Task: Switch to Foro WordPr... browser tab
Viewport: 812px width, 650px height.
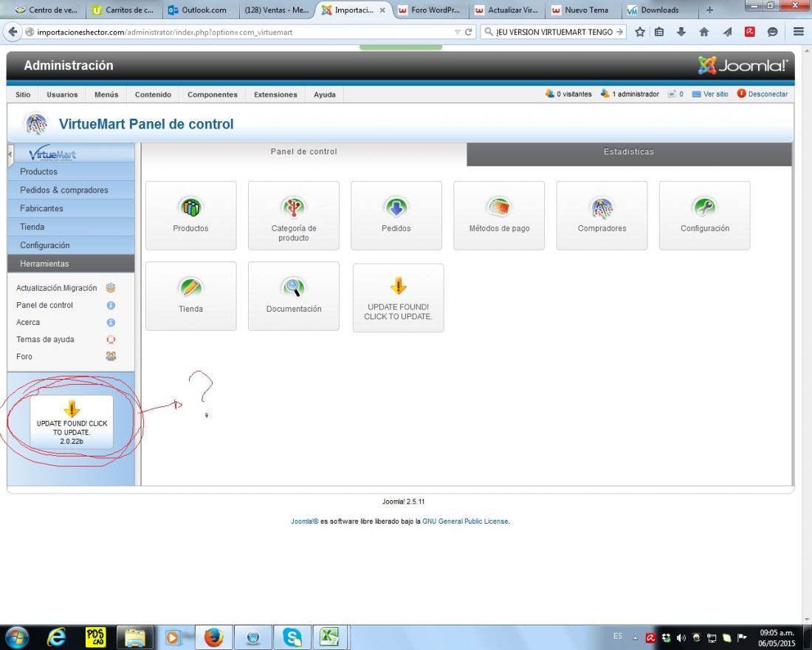Action: click(x=431, y=10)
